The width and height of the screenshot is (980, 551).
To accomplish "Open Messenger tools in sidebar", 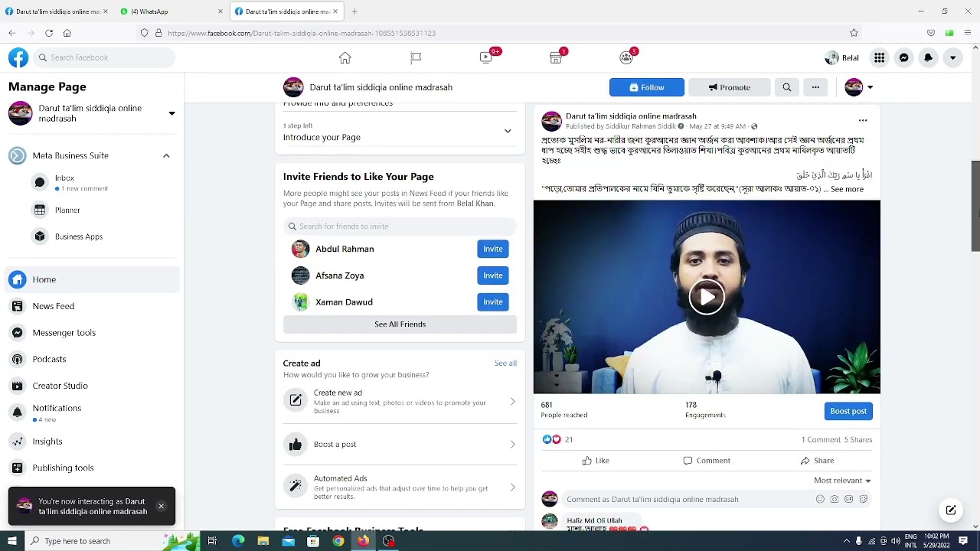I will click(92, 332).
